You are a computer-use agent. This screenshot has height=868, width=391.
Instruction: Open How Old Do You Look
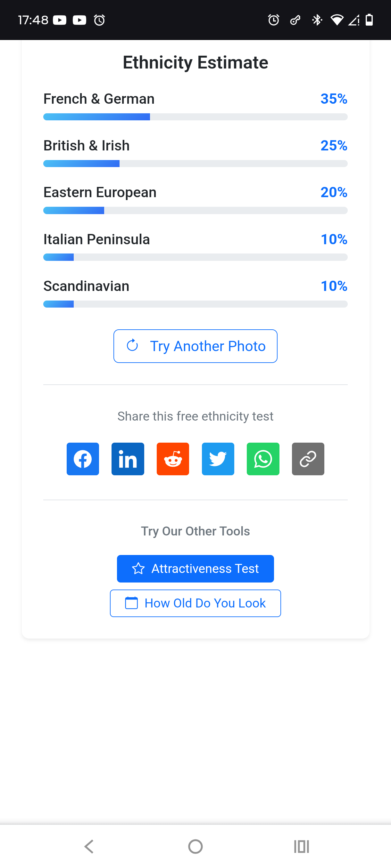tap(195, 603)
